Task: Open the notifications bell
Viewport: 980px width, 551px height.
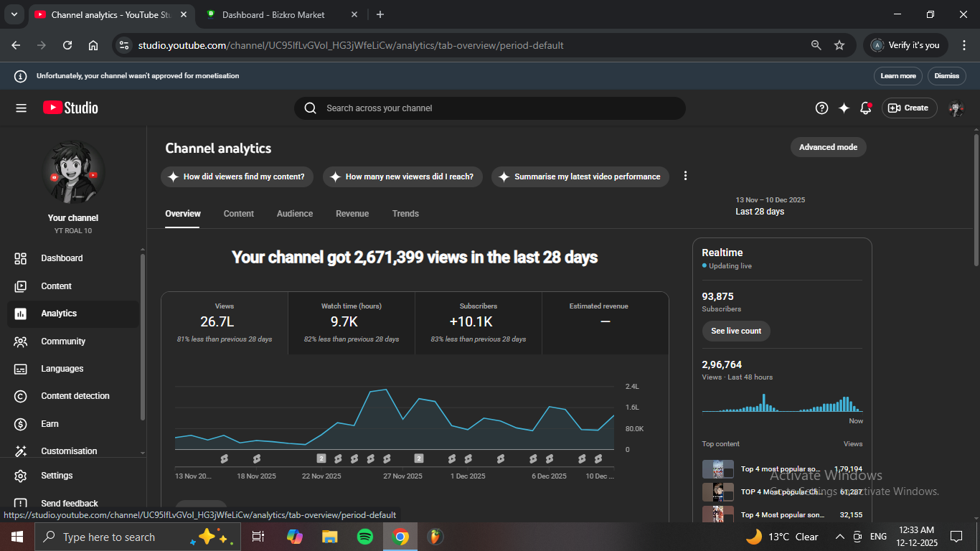Action: coord(866,108)
